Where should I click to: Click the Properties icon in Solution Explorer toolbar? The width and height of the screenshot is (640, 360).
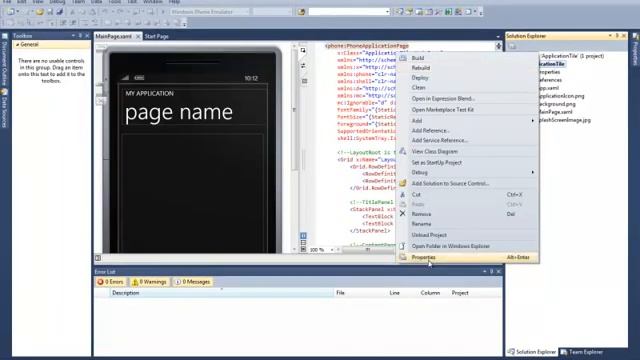[512, 46]
